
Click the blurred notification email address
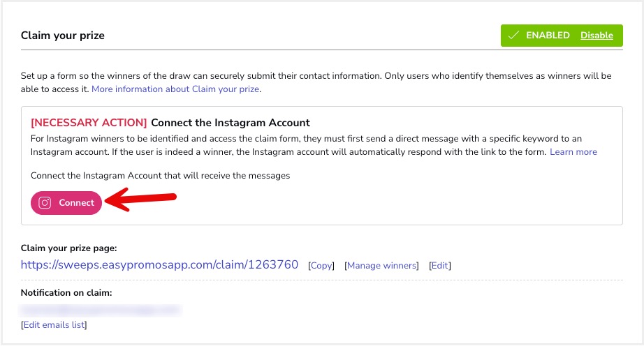(100, 309)
